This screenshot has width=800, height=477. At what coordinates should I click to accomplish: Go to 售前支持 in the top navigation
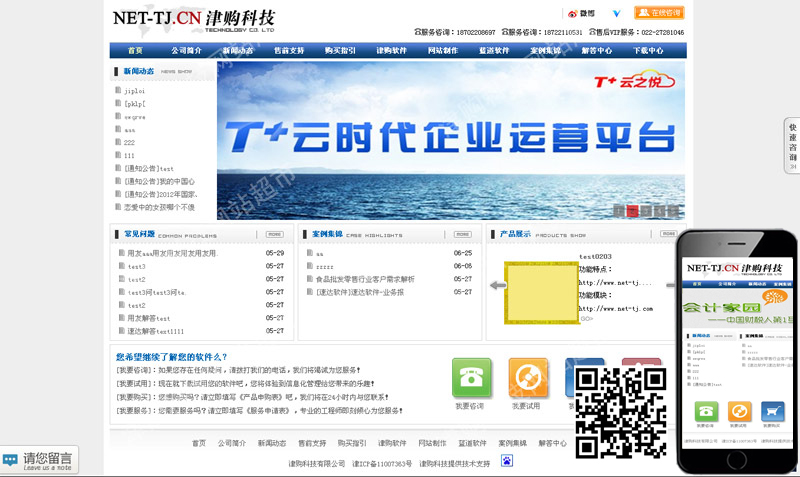289,51
